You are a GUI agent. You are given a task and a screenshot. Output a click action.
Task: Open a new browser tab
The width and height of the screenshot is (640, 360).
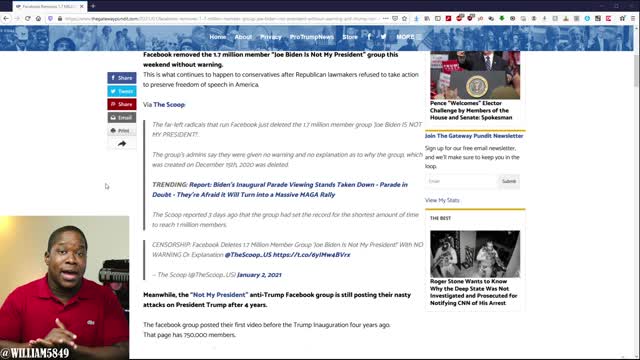[x=93, y=6]
